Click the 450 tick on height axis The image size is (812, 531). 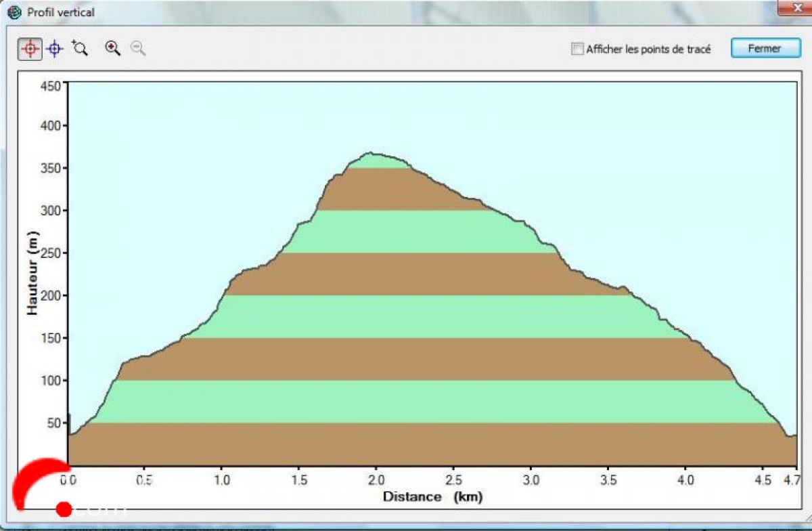coord(51,85)
